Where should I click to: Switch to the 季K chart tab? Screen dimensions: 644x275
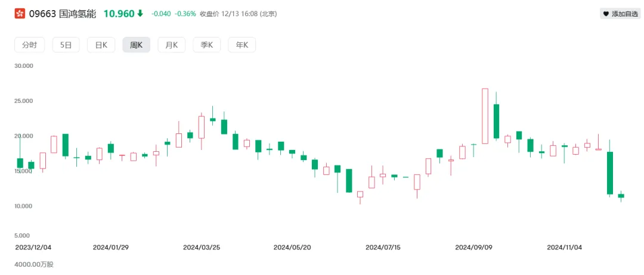point(206,45)
